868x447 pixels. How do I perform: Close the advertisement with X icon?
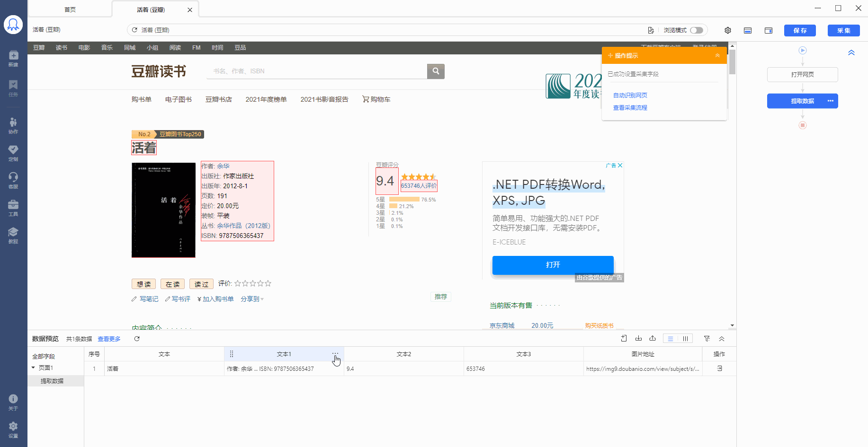(x=620, y=165)
